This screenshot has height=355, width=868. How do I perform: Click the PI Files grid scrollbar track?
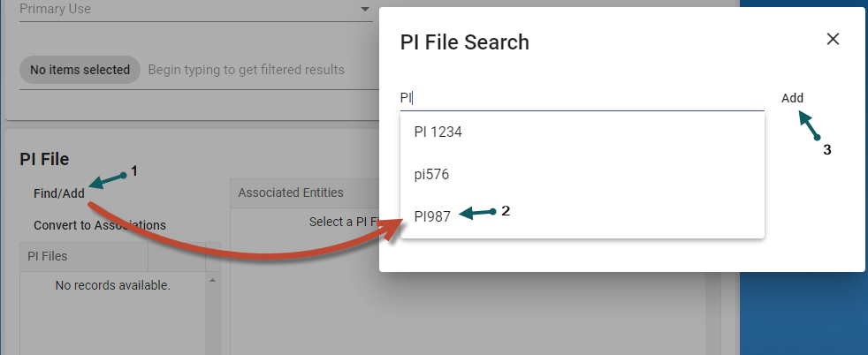coord(212,318)
